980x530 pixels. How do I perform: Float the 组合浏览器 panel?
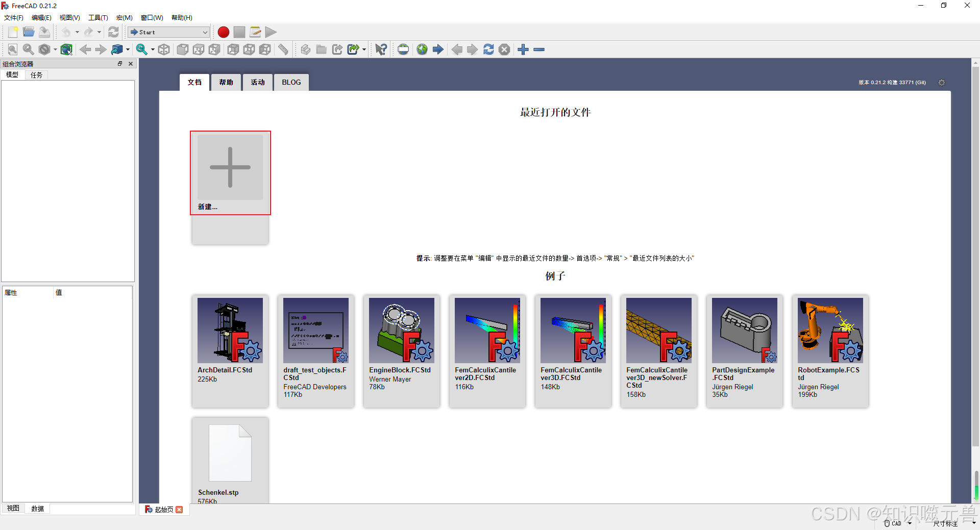coord(120,64)
